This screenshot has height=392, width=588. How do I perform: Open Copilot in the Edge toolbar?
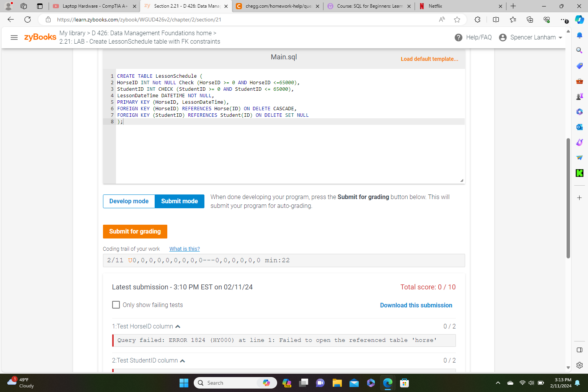pos(579,20)
